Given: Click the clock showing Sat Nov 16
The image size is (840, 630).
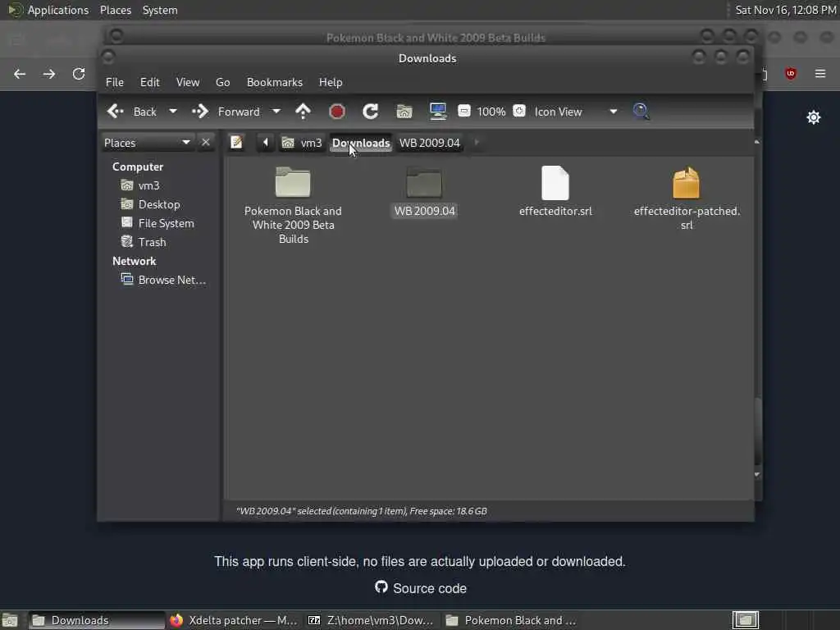Looking at the screenshot, I should 785,10.
